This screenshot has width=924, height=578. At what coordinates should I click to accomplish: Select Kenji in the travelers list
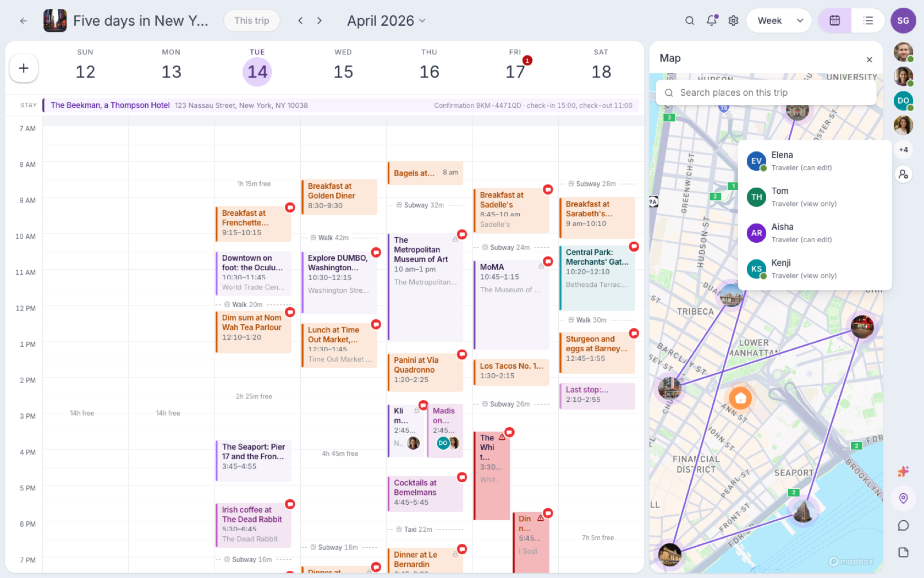815,269
